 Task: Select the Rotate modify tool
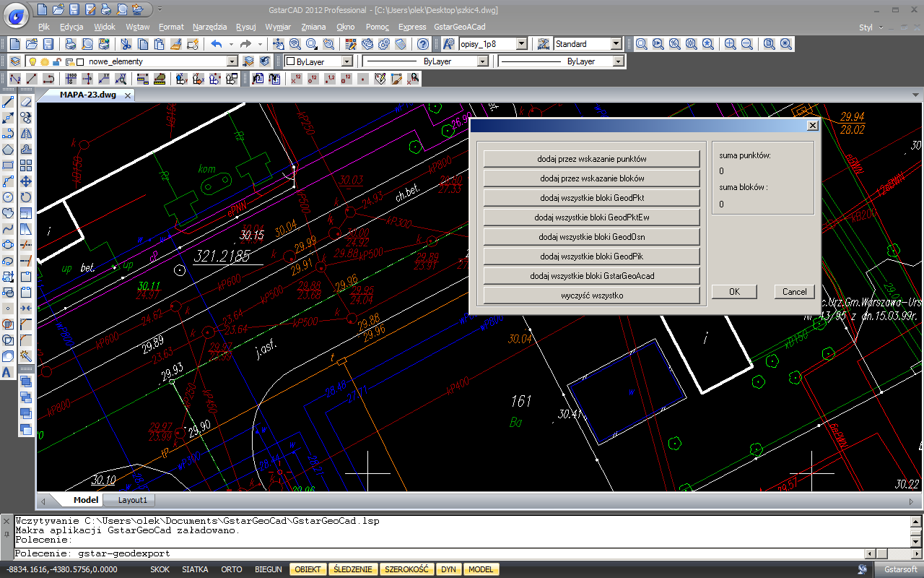[x=26, y=197]
